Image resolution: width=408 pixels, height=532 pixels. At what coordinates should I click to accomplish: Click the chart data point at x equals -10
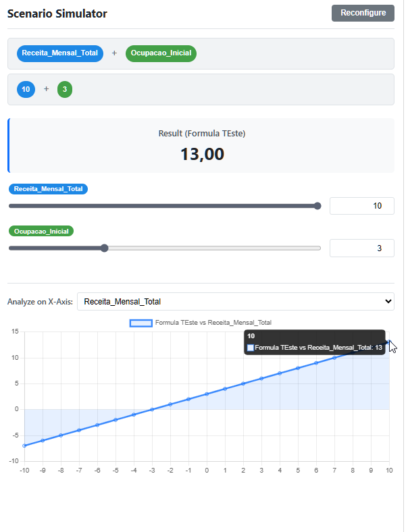tap(24, 446)
